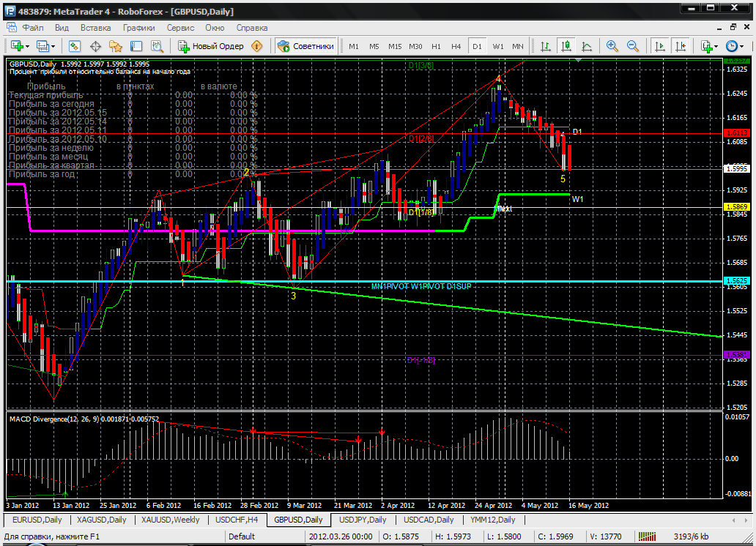The height and width of the screenshot is (546, 756).
Task: Toggle the candlestick chart mode button
Action: 566,46
